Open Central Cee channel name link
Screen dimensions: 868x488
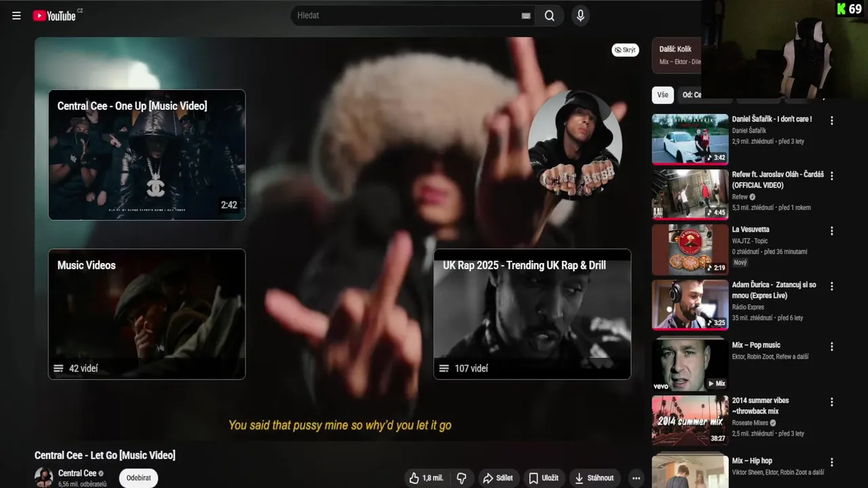click(77, 473)
